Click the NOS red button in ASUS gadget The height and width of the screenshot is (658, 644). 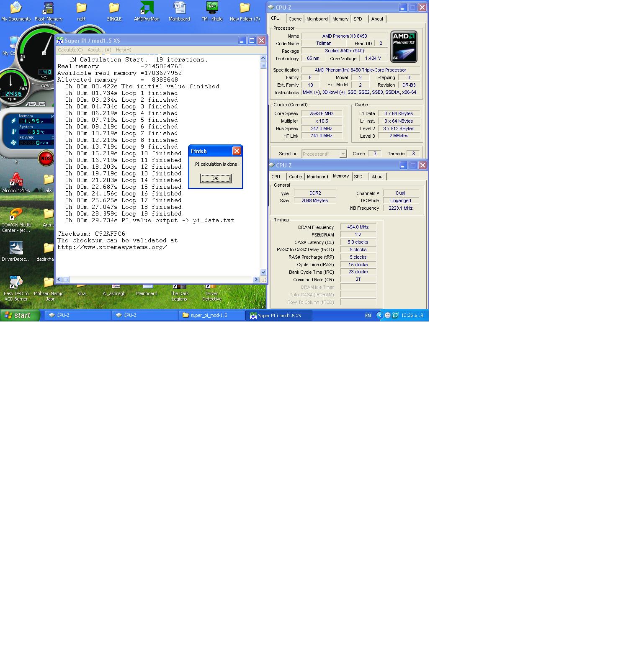click(x=46, y=158)
